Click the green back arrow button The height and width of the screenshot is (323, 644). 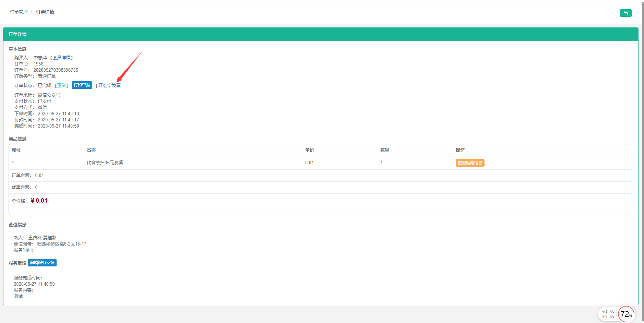tap(625, 13)
